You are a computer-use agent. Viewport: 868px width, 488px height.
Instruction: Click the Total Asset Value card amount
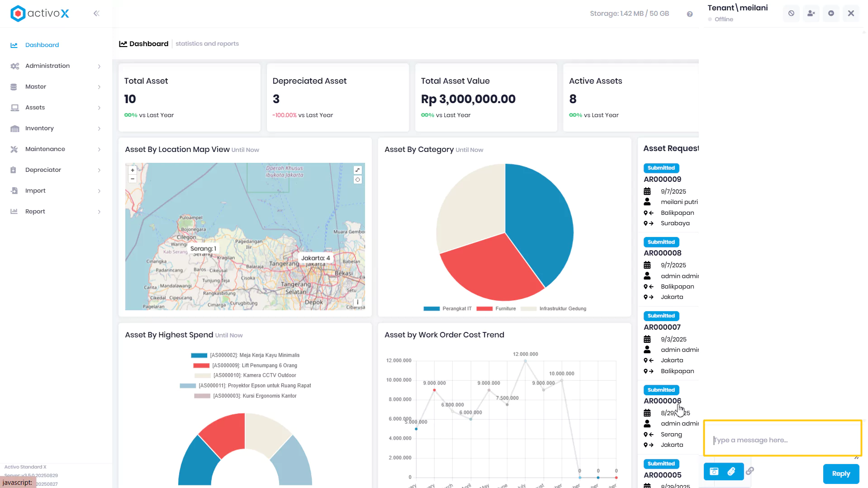(x=468, y=99)
